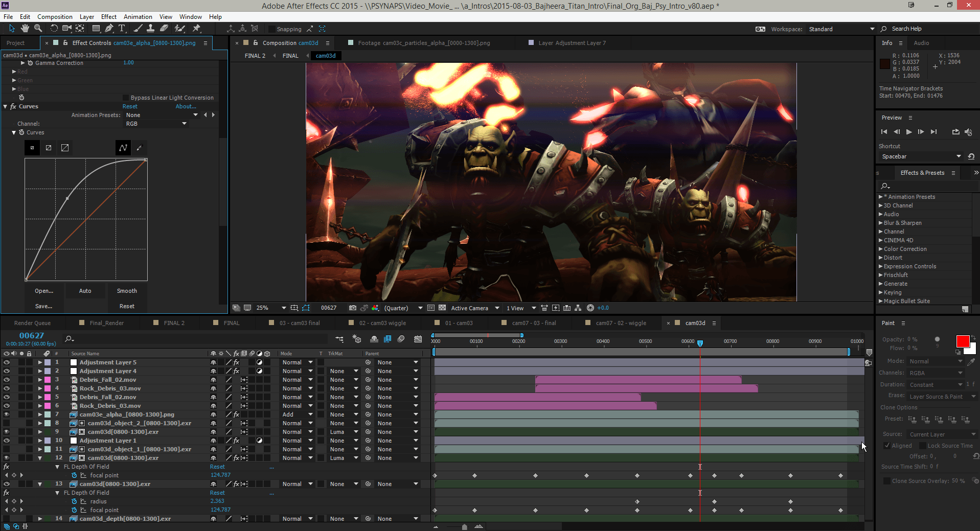The height and width of the screenshot is (531, 980).
Task: Click the snapshot camera icon in viewer
Action: coord(353,308)
